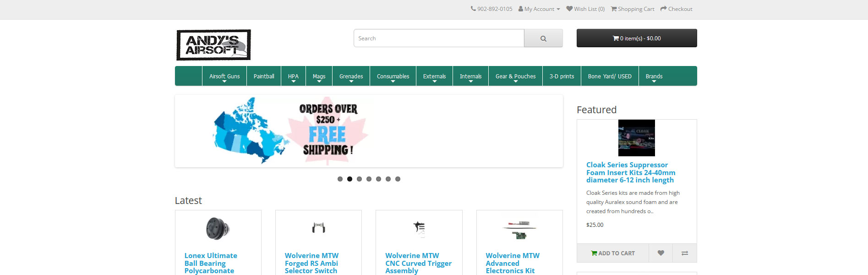Open Wolverine MTW Forged RS Ambi Selector link
This screenshot has height=275, width=868.
point(311,263)
